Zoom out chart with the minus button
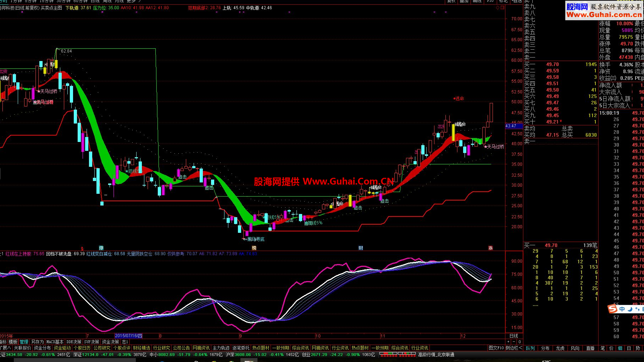644x362 pixels. tap(514, 342)
